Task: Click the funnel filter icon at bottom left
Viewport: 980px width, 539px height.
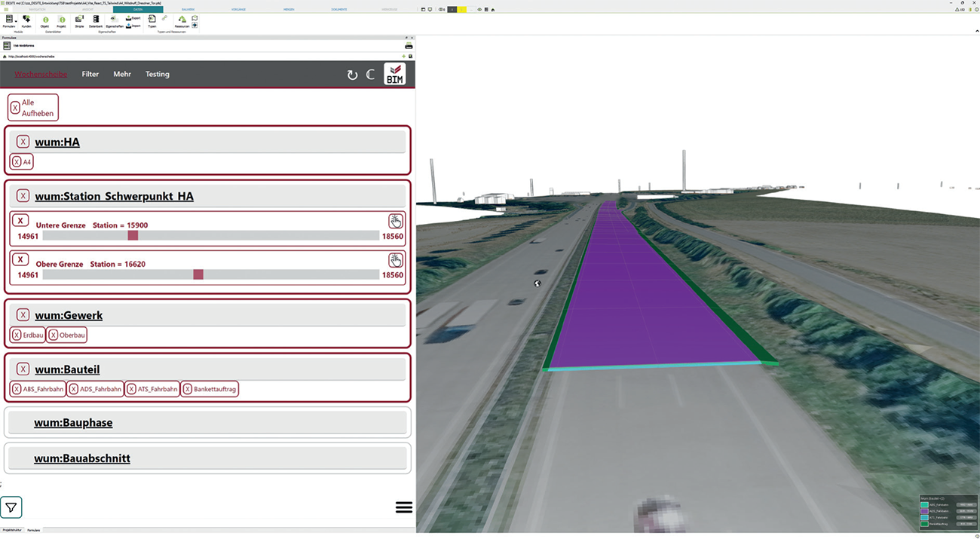Action: [11, 507]
